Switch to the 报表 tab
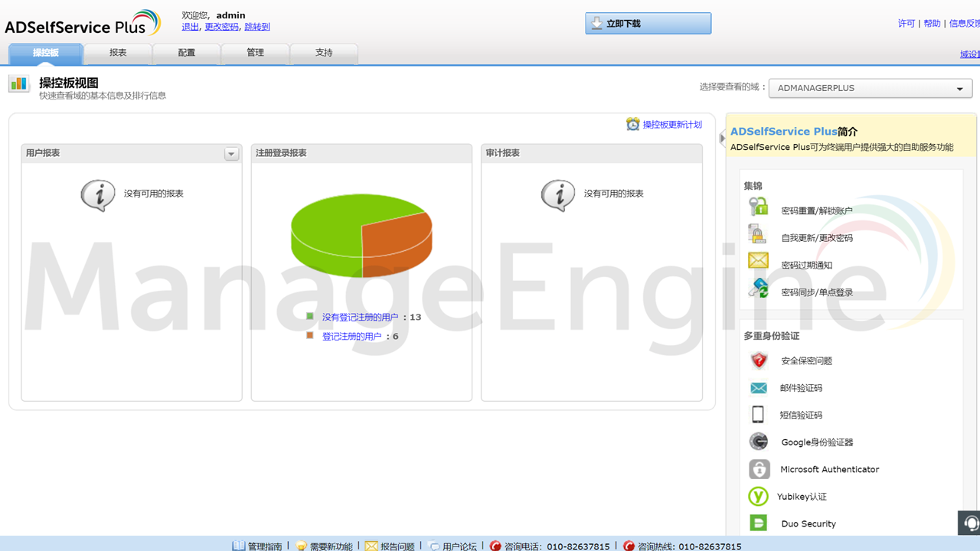980x551 pixels. tap(117, 54)
